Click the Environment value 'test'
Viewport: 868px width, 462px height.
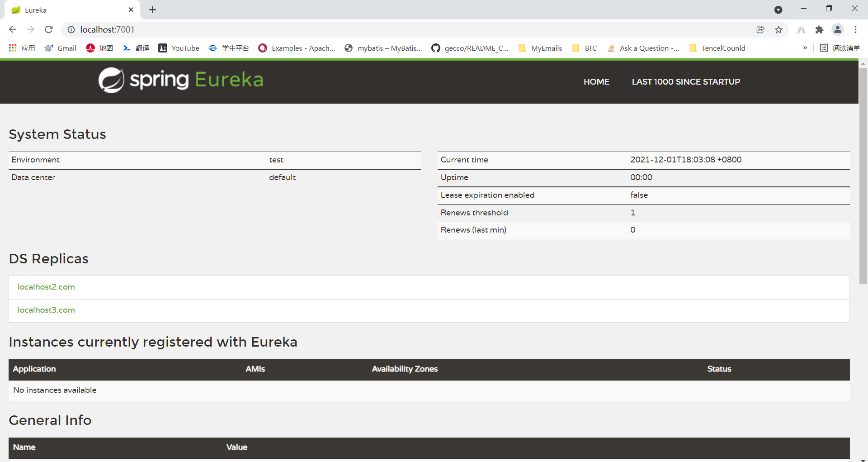(276, 160)
